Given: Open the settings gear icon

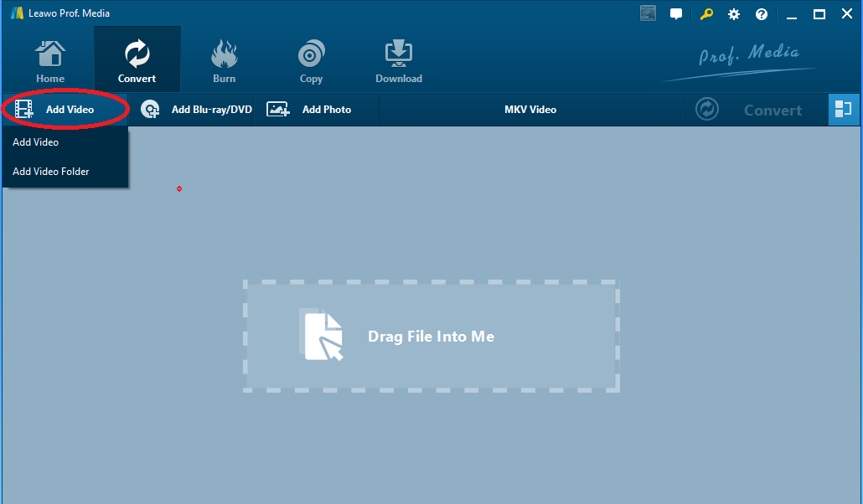Looking at the screenshot, I should pos(734,14).
